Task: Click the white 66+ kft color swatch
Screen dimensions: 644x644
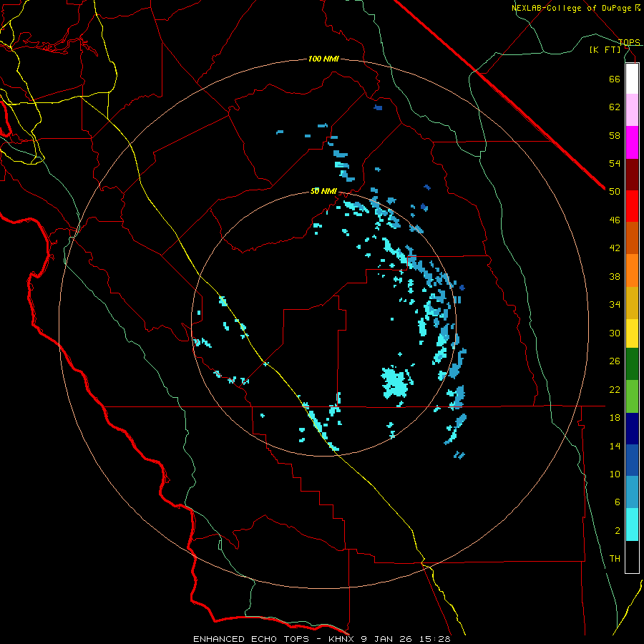Action: pyautogui.click(x=632, y=79)
